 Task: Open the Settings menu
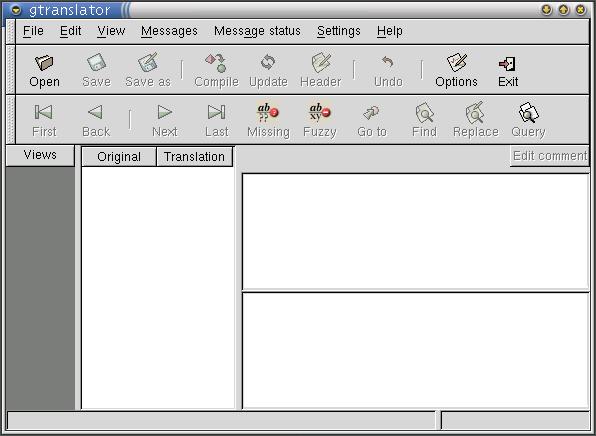pos(339,31)
